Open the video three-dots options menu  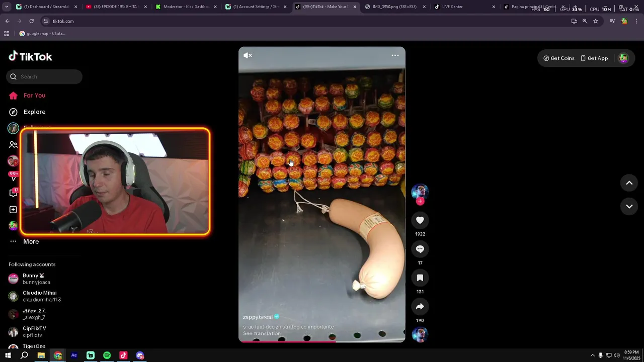tap(395, 55)
